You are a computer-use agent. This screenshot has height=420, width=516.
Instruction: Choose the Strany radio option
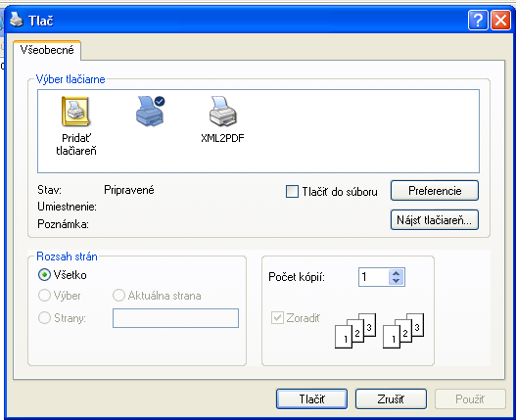pyautogui.click(x=44, y=318)
